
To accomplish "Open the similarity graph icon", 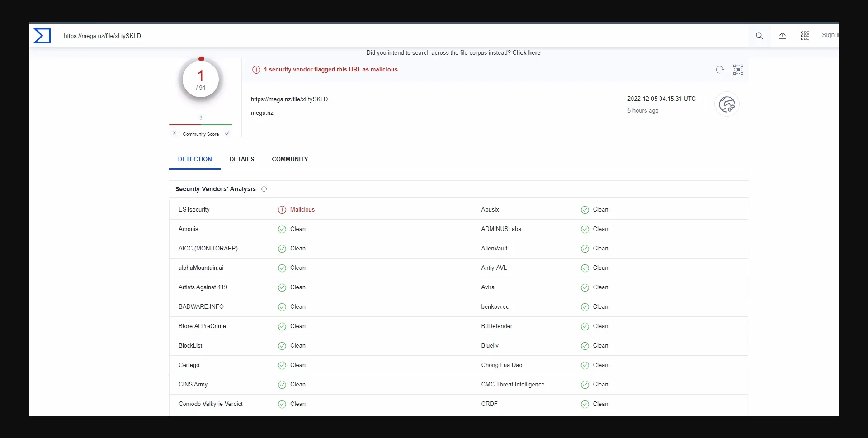I will point(738,70).
